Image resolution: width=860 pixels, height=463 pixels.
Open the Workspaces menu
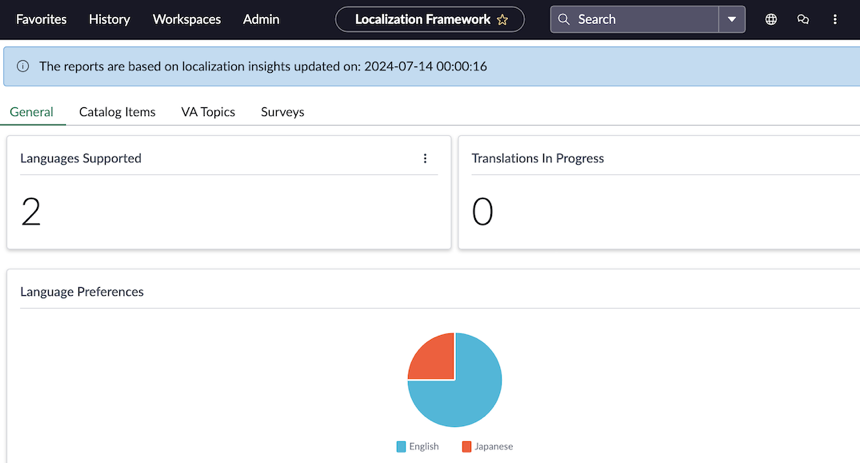tap(186, 19)
